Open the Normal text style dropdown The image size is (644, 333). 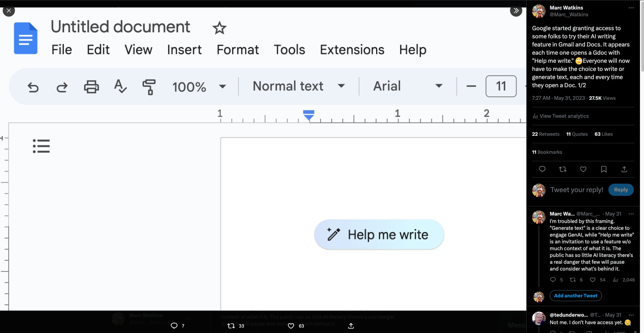[299, 86]
